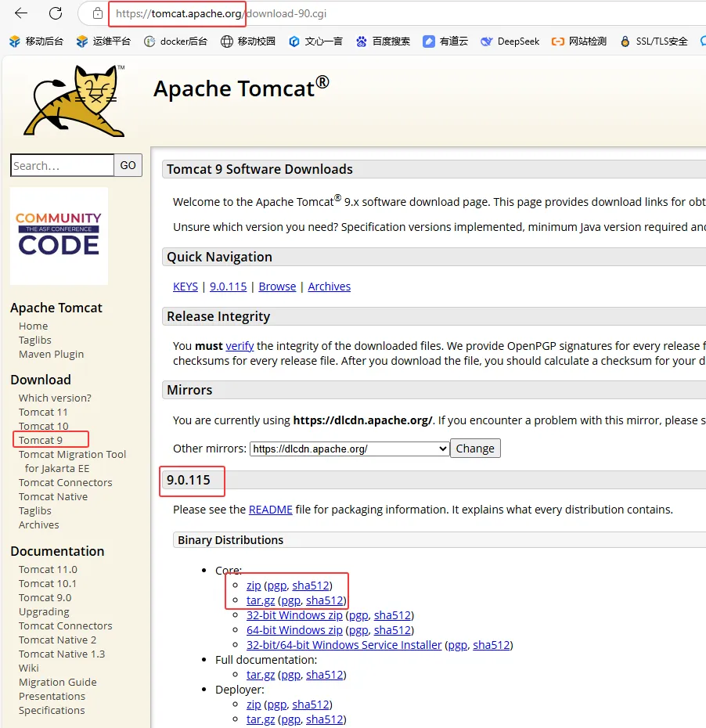Focus the Search input field
The width and height of the screenshot is (706, 728).
pos(62,165)
